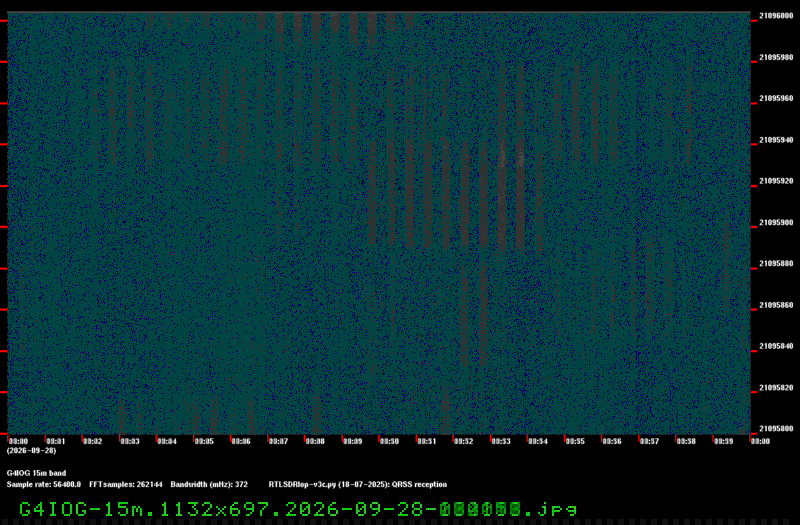Click the 00:02 time axis marker
The width and height of the screenshot is (800, 525).
click(x=92, y=441)
